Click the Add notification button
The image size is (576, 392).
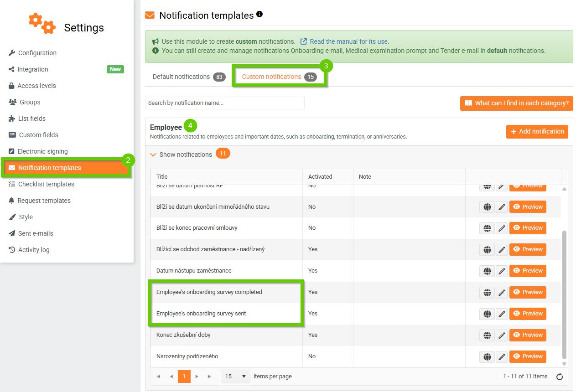tap(537, 131)
